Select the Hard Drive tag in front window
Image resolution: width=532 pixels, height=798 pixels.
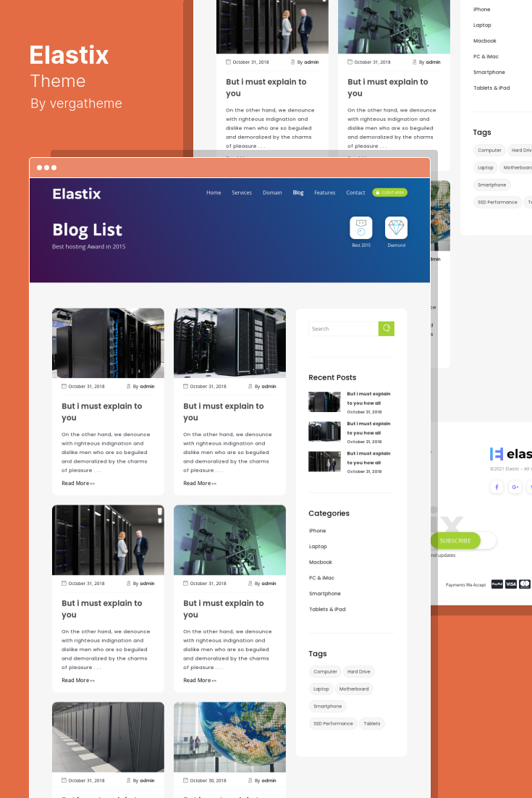point(358,672)
